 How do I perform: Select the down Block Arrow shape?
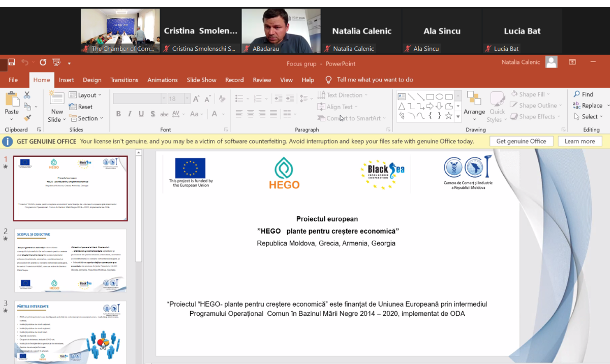click(x=439, y=106)
